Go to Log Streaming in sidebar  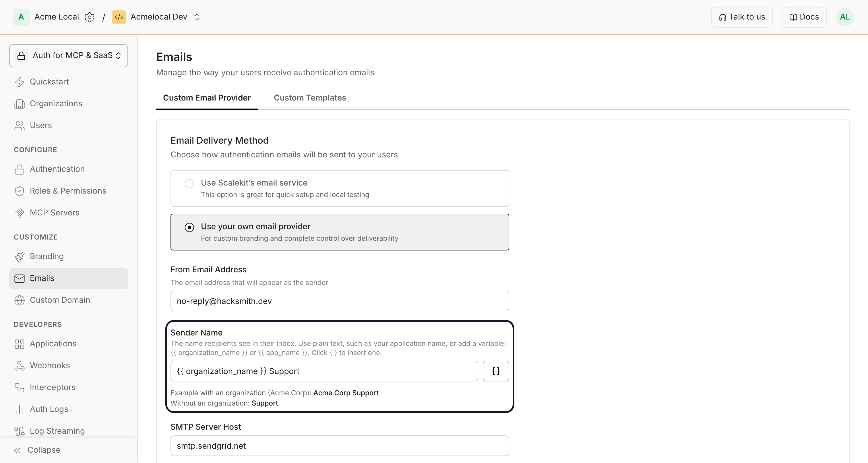click(x=68, y=431)
